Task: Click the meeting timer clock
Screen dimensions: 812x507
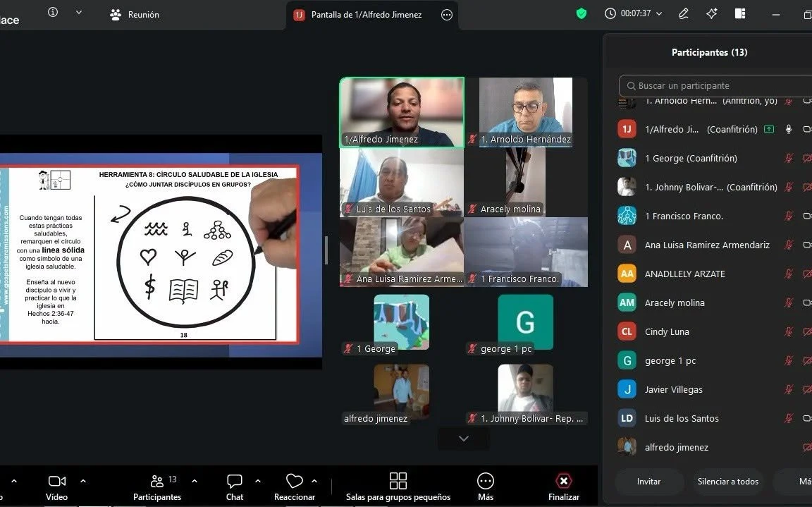Action: 610,13
